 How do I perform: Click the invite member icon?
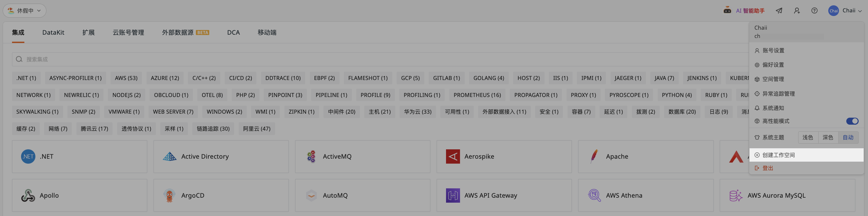pyautogui.click(x=797, y=11)
